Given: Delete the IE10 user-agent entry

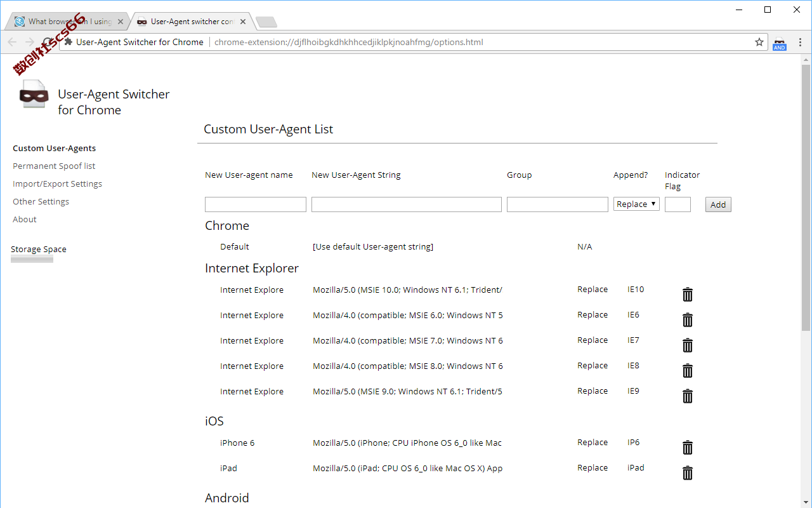Looking at the screenshot, I should point(687,295).
